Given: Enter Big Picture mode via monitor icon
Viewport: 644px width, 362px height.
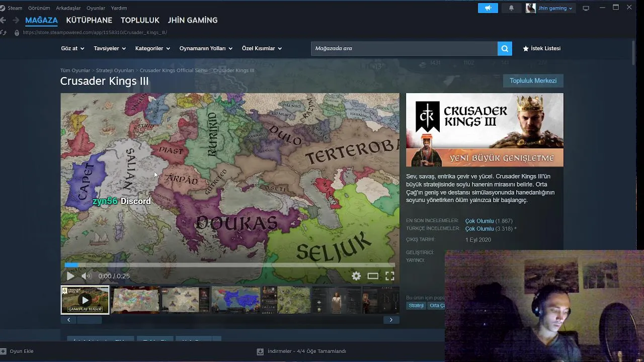Looking at the screenshot, I should coord(586,8).
